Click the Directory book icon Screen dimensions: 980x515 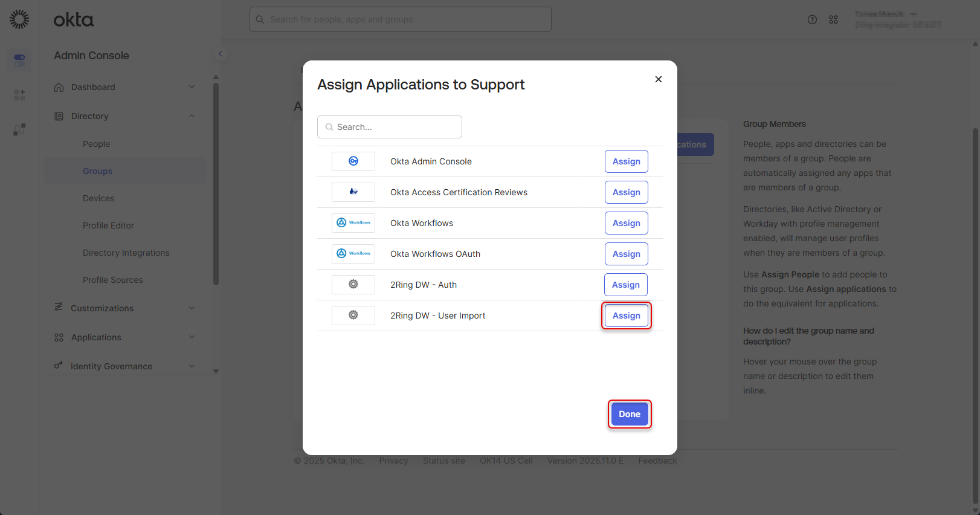click(59, 116)
